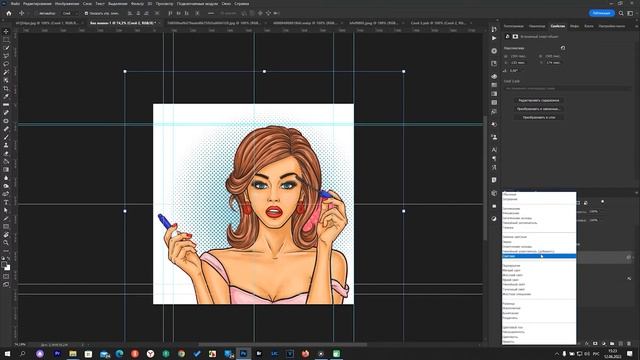640x360 pixels.
Task: Click the blue Поделиться share button
Action: [602, 13]
